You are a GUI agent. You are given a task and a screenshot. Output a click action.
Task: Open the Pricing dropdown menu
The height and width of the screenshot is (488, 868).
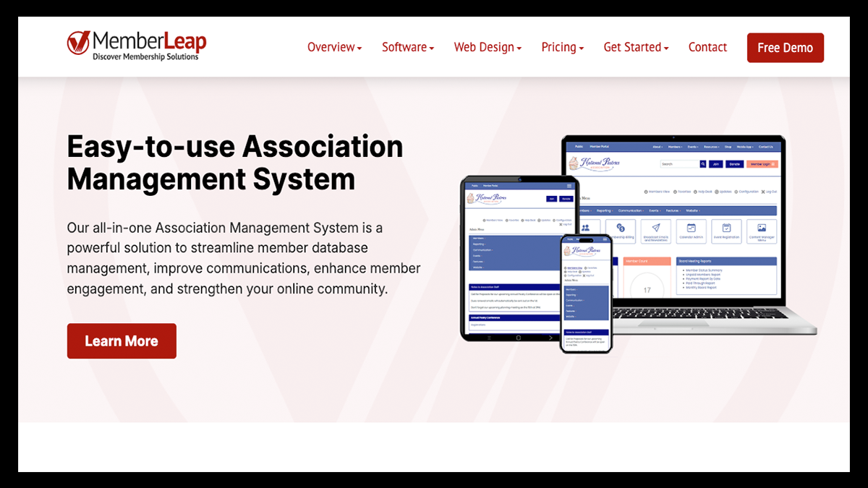click(x=562, y=48)
